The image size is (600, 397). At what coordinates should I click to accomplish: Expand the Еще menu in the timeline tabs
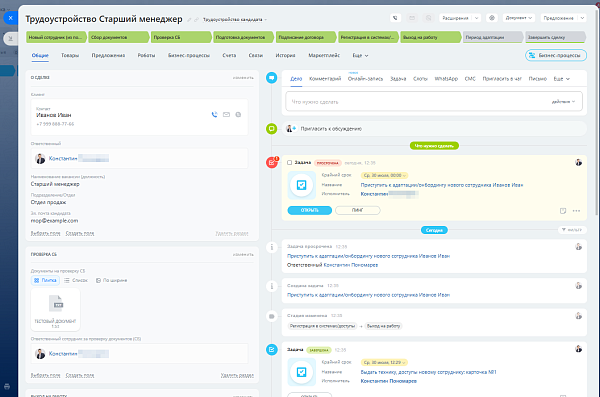pos(562,79)
